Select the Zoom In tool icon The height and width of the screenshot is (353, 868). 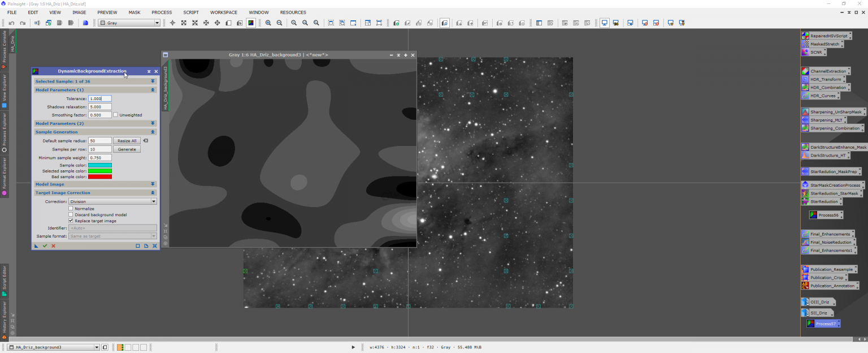pyautogui.click(x=268, y=23)
